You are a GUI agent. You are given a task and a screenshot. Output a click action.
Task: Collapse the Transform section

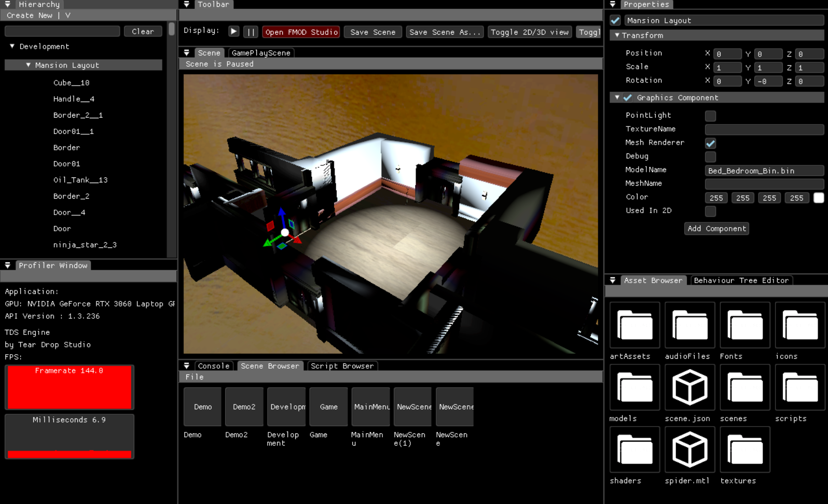pyautogui.click(x=617, y=35)
